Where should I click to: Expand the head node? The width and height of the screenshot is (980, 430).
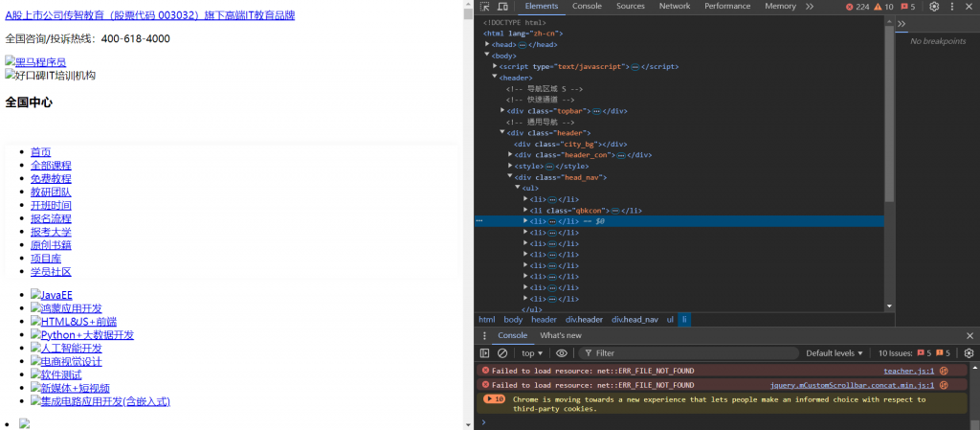(487, 44)
